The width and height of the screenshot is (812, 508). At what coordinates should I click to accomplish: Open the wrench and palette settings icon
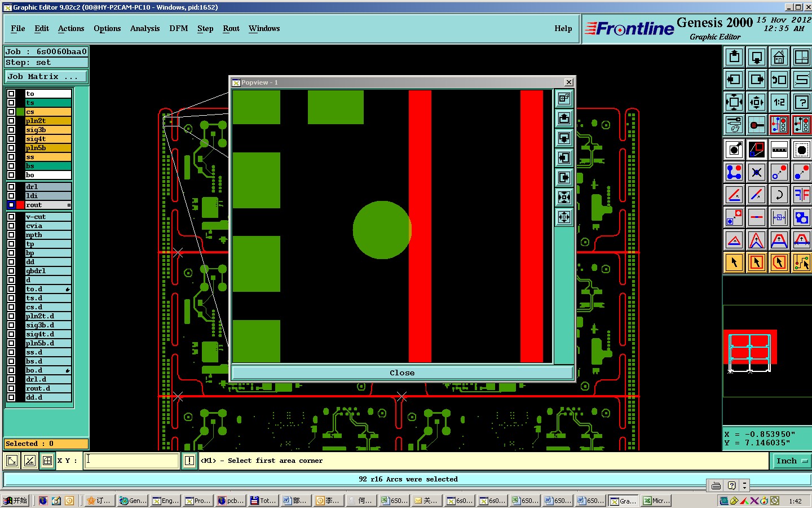pos(734,125)
